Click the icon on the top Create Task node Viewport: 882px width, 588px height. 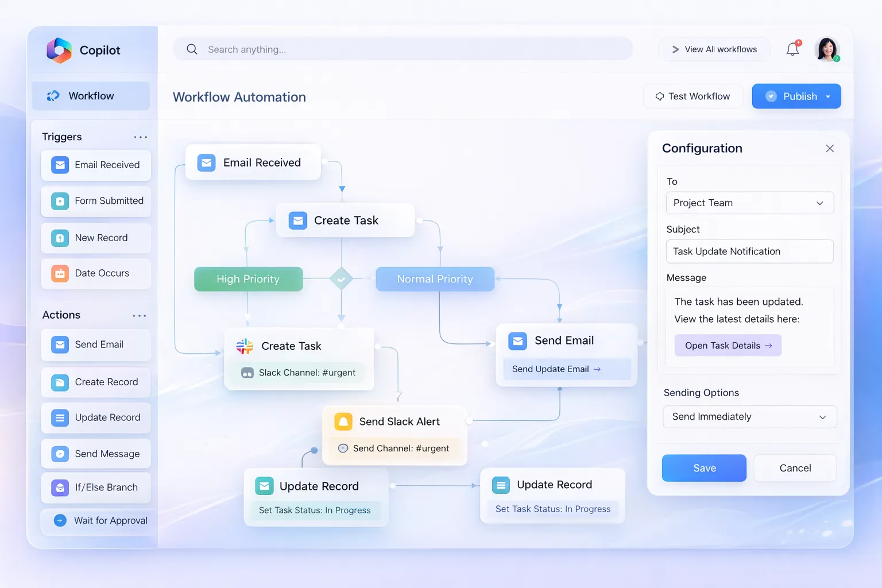(297, 220)
